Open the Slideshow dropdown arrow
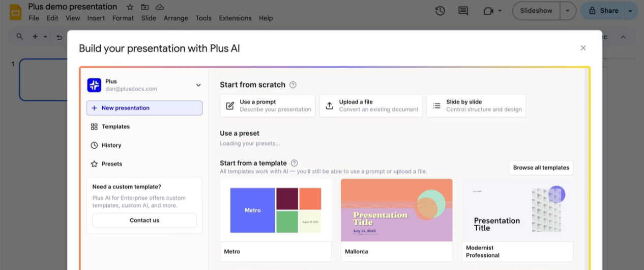 point(568,11)
